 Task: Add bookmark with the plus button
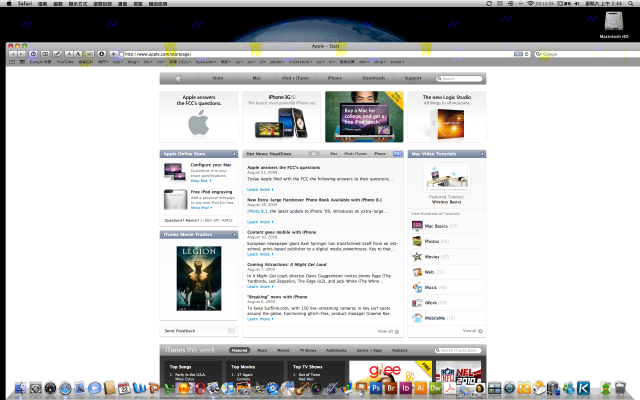tap(113, 54)
